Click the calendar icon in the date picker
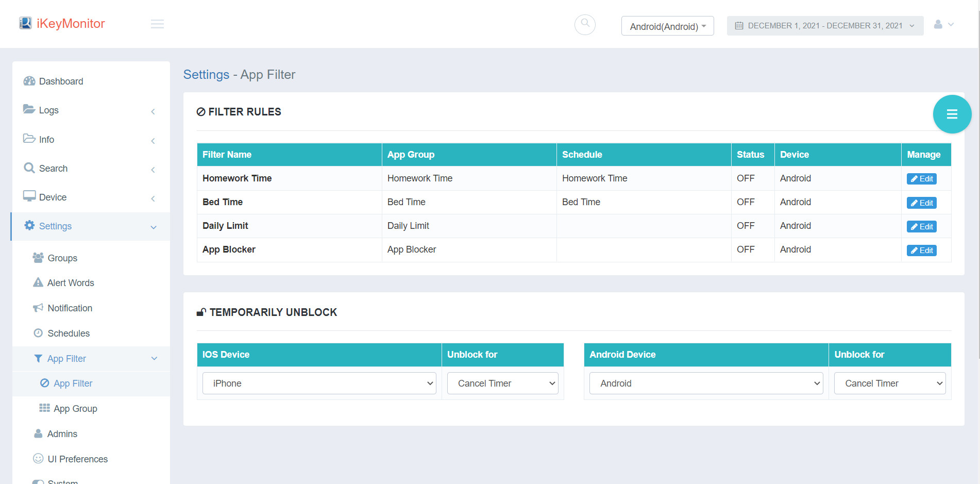The width and height of the screenshot is (980, 484). coord(740,25)
